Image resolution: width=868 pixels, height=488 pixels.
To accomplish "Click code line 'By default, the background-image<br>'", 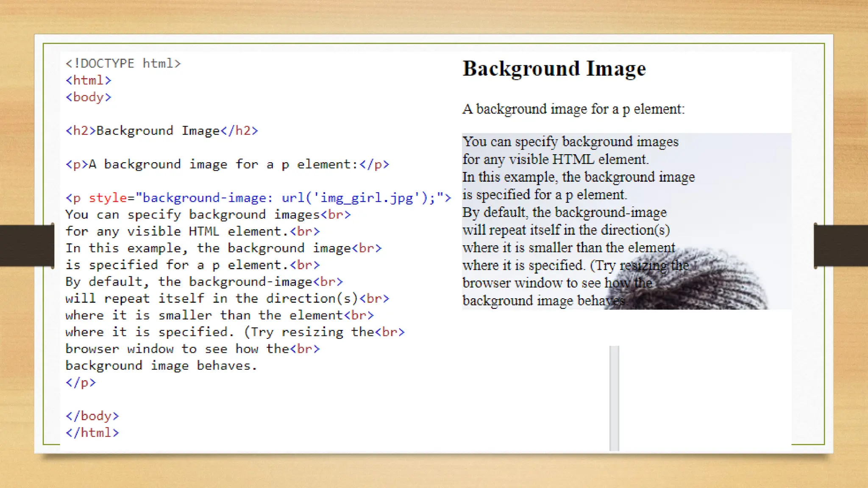I will (204, 282).
